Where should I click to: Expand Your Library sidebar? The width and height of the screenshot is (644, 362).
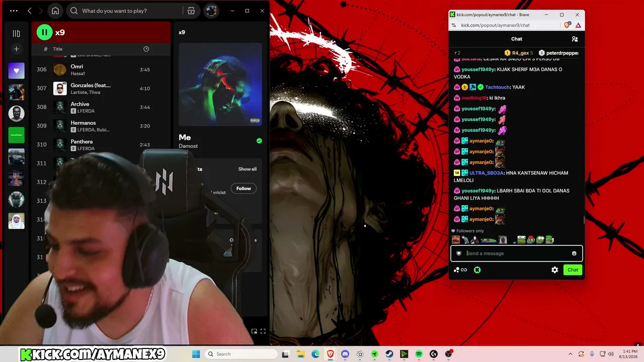tap(16, 33)
